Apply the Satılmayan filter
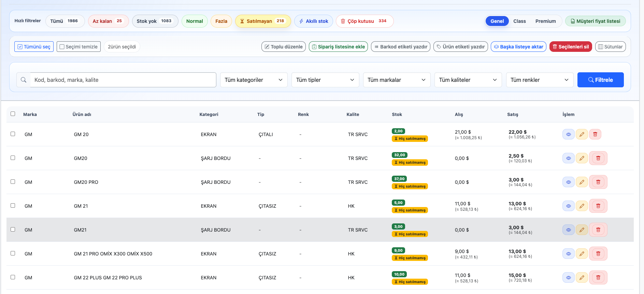This screenshot has width=644, height=294. tap(263, 21)
